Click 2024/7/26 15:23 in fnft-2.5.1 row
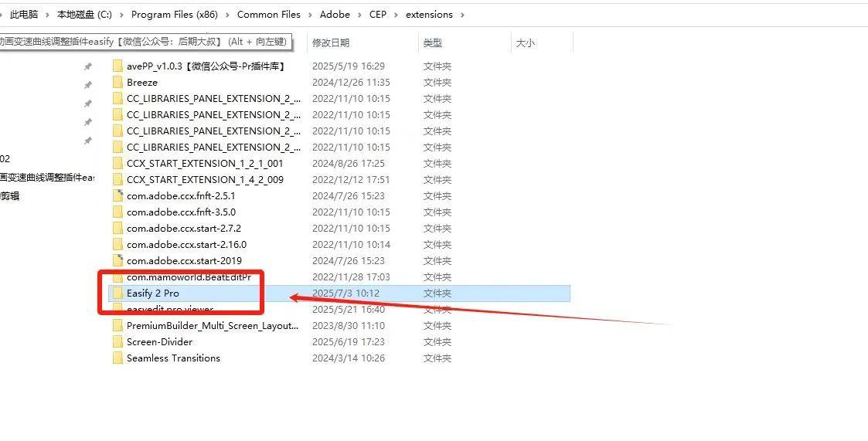The height and width of the screenshot is (441, 868). 348,196
